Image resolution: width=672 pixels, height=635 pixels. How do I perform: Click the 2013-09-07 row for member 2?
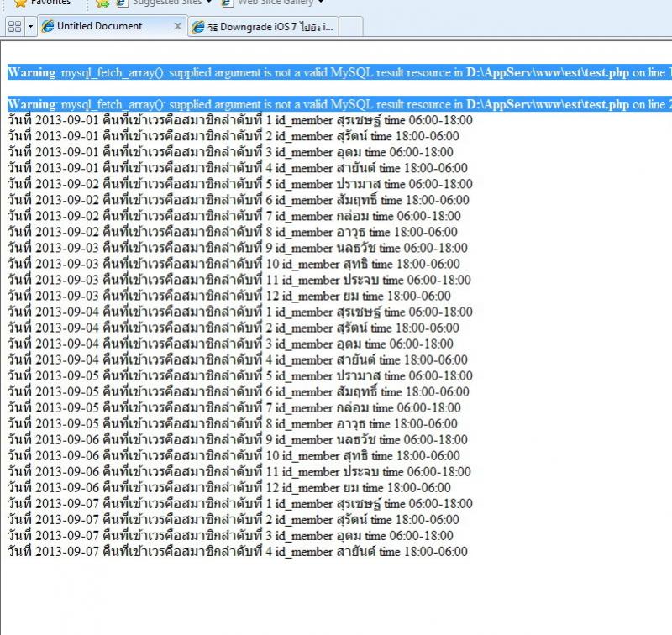[234, 520]
